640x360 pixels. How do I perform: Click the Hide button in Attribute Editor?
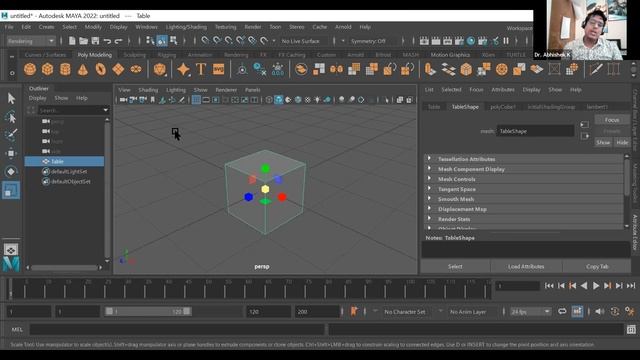622,142
